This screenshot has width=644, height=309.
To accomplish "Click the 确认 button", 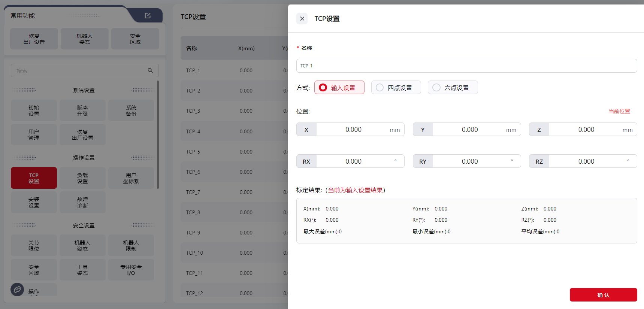I will point(603,295).
